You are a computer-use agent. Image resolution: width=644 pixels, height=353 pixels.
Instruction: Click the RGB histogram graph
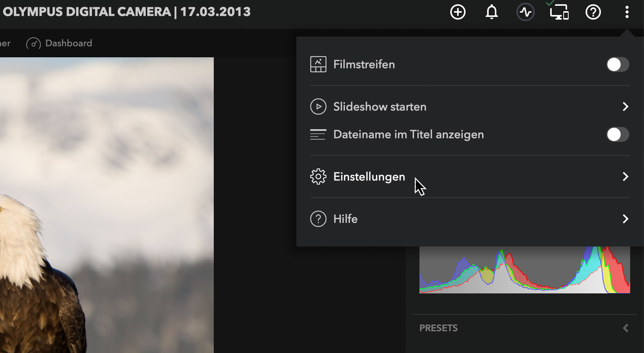[x=524, y=270]
